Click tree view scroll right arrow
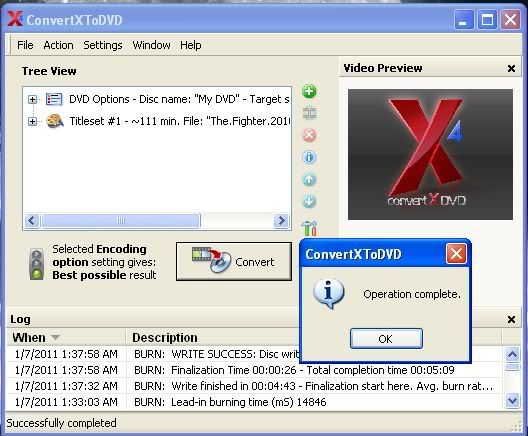Image resolution: width=528 pixels, height=436 pixels. tap(281, 221)
